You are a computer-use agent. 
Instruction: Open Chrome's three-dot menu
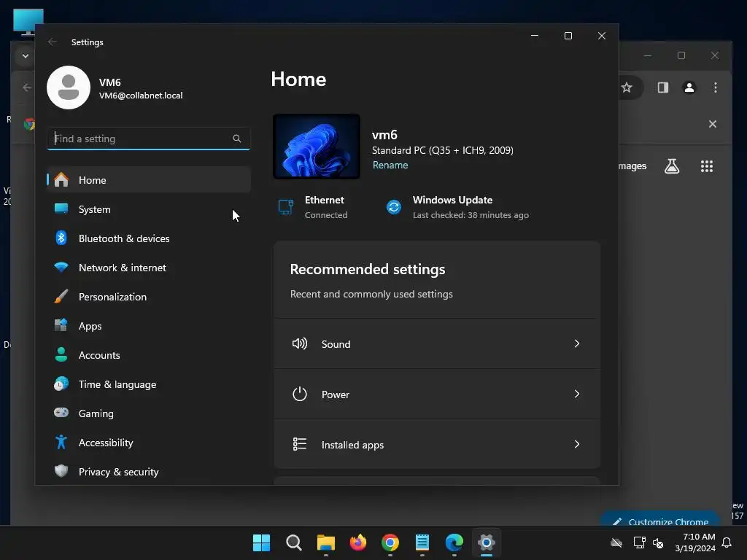(716, 87)
